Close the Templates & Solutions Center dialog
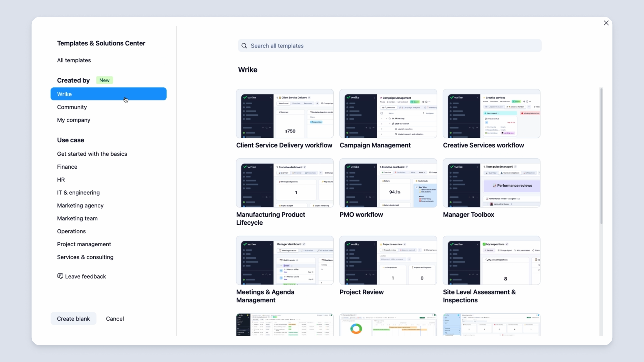644x362 pixels. pyautogui.click(x=606, y=23)
